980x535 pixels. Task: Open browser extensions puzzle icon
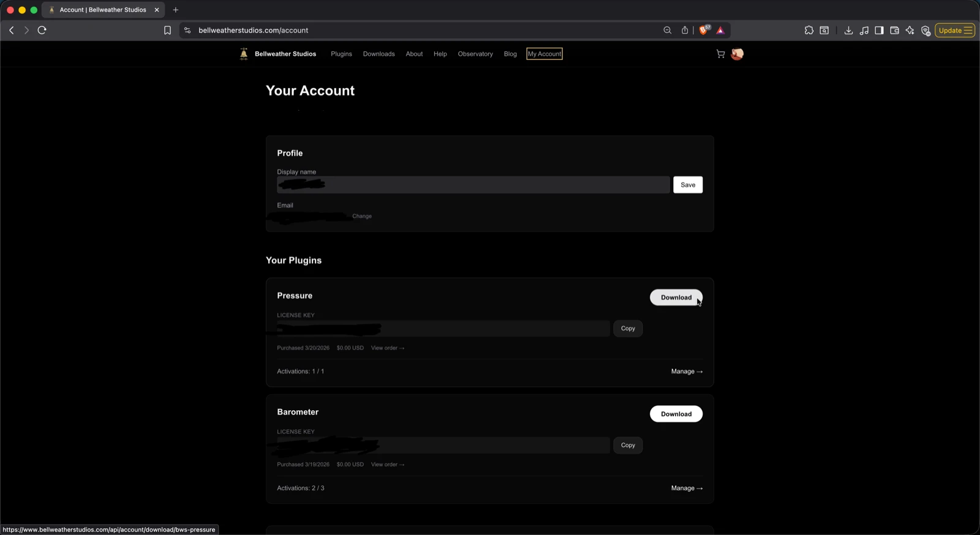809,30
